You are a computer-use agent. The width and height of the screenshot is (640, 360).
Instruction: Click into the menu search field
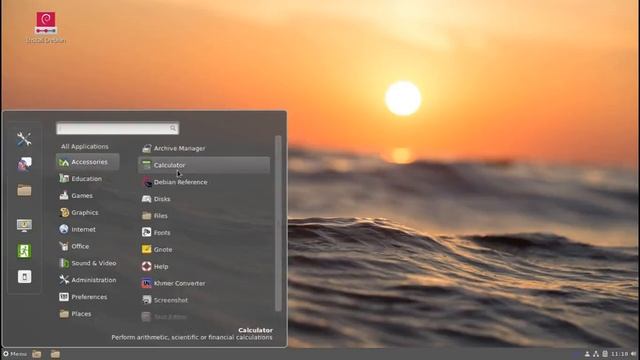(x=118, y=128)
